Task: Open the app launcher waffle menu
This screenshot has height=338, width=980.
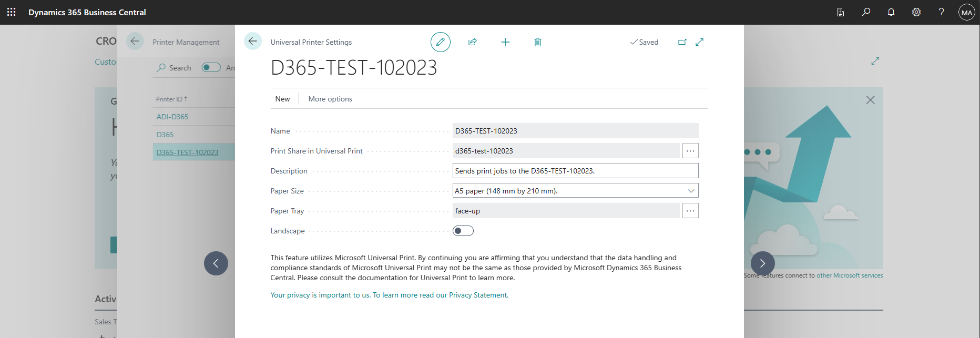Action: click(12, 12)
